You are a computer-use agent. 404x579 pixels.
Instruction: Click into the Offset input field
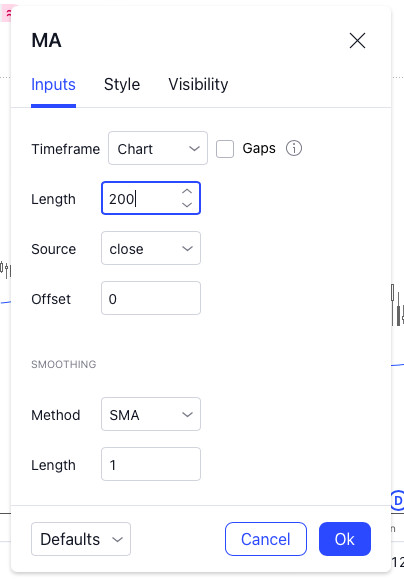pyautogui.click(x=151, y=298)
